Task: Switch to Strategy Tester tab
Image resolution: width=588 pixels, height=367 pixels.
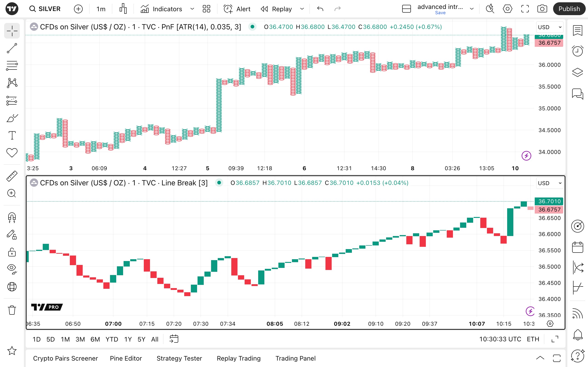Action: coord(179,358)
